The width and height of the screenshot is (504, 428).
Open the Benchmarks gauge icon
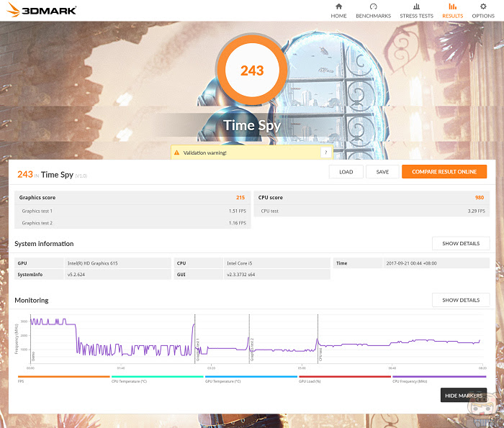click(x=373, y=6)
